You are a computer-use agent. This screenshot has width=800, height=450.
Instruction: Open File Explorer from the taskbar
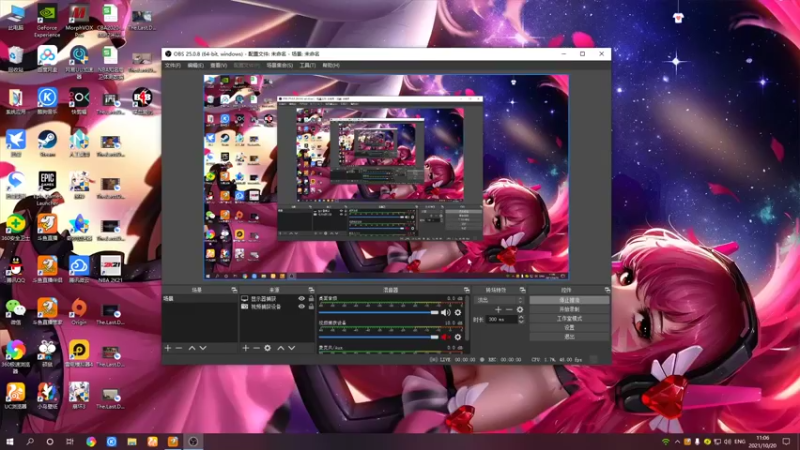(x=132, y=442)
